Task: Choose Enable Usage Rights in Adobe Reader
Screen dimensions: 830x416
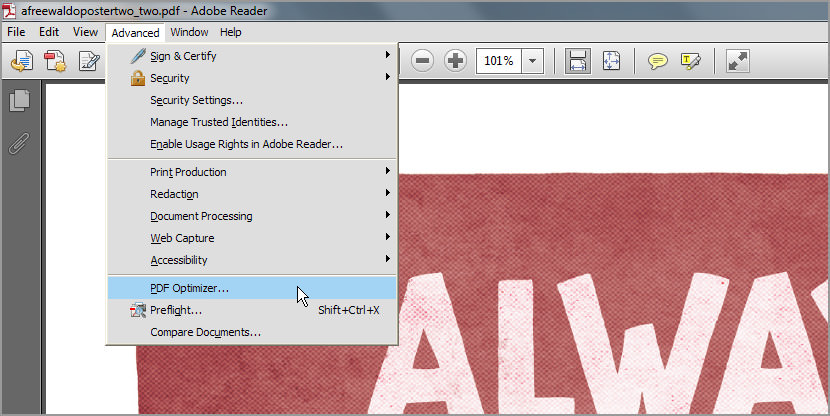Action: pos(252,144)
